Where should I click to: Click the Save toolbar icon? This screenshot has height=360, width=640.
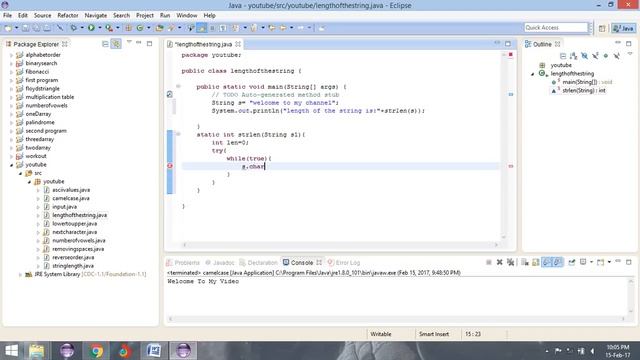point(25,28)
